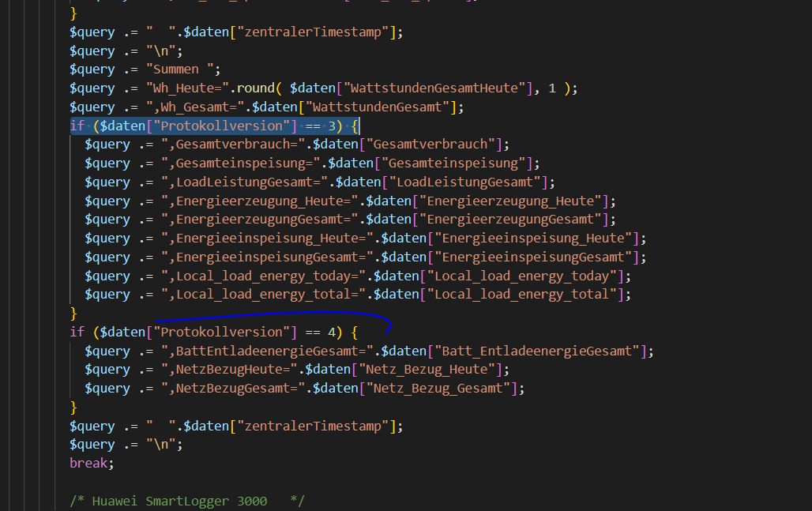Click the number 4 in the Protokollversion condition
Screen dimensions: 812x511
[x=333, y=332]
